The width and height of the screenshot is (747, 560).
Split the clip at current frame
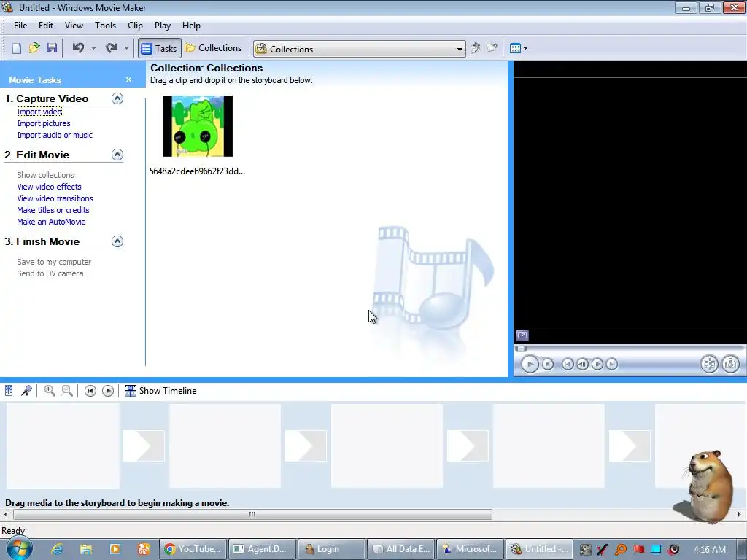tap(709, 365)
